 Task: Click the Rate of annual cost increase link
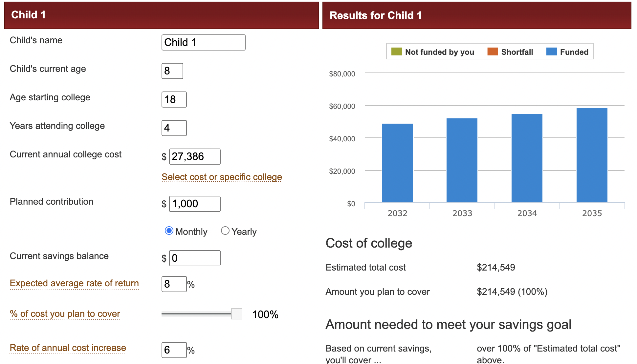(68, 348)
